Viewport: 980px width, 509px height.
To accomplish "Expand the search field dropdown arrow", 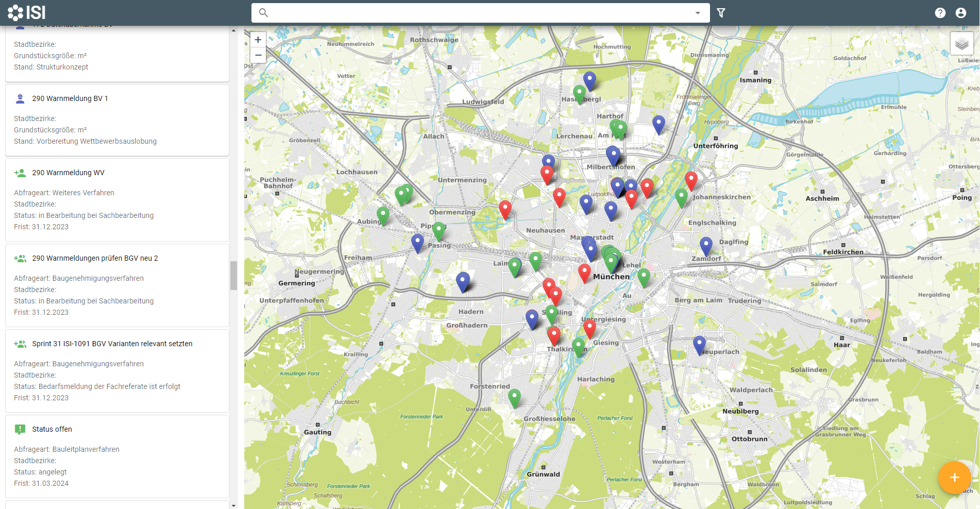I will tap(698, 13).
